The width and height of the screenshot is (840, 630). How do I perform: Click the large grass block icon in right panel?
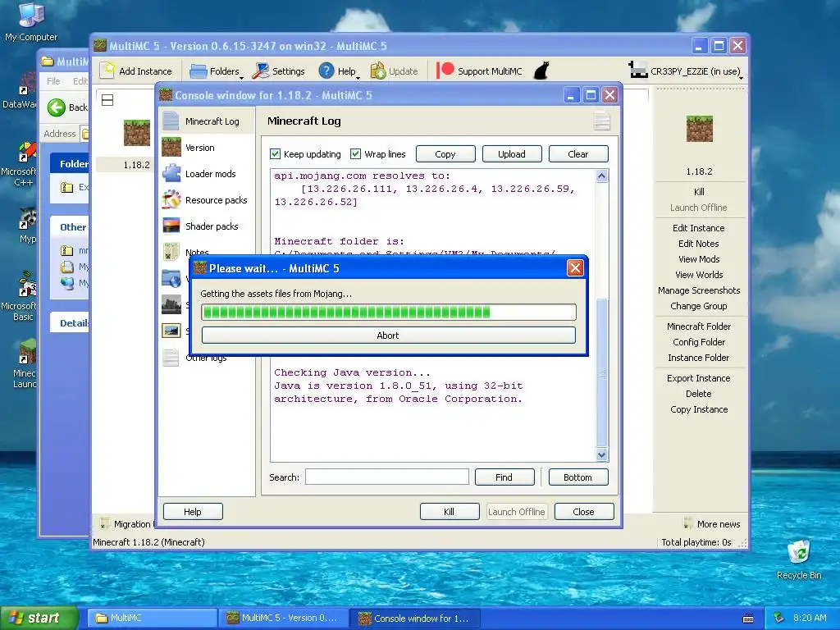pos(699,129)
